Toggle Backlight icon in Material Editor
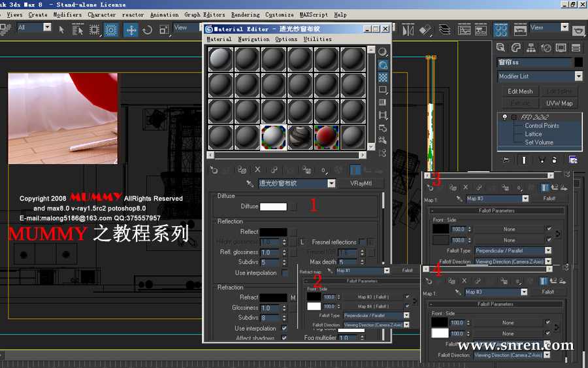 (x=382, y=65)
